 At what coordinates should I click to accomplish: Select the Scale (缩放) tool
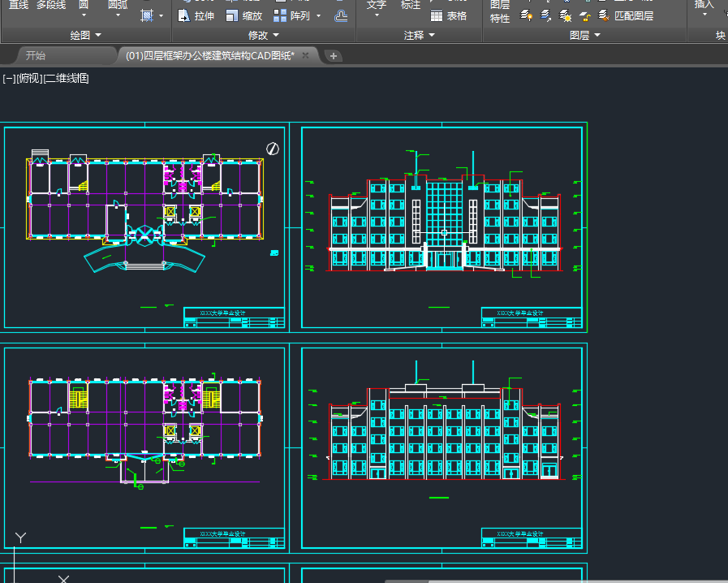(x=243, y=15)
